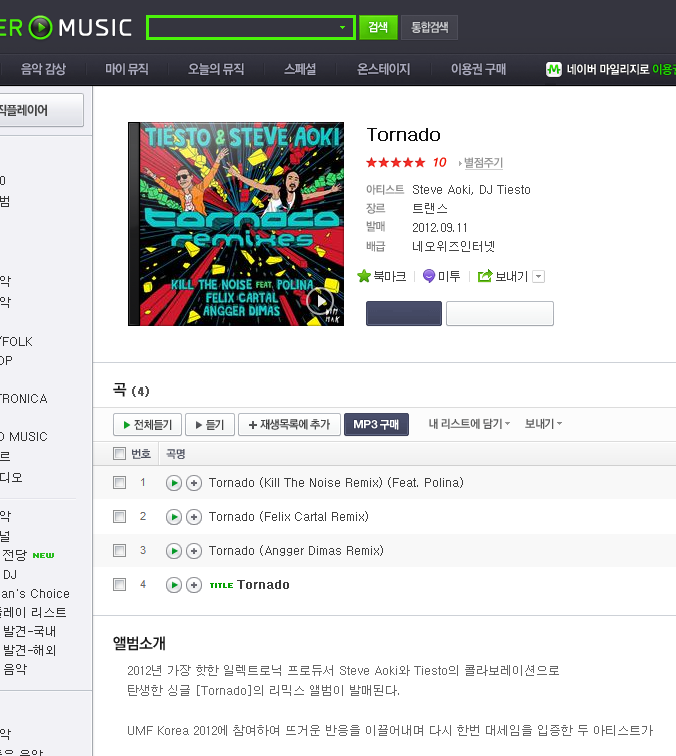
Task: Check the box for Angger Dimas Remix
Action: [x=119, y=551]
